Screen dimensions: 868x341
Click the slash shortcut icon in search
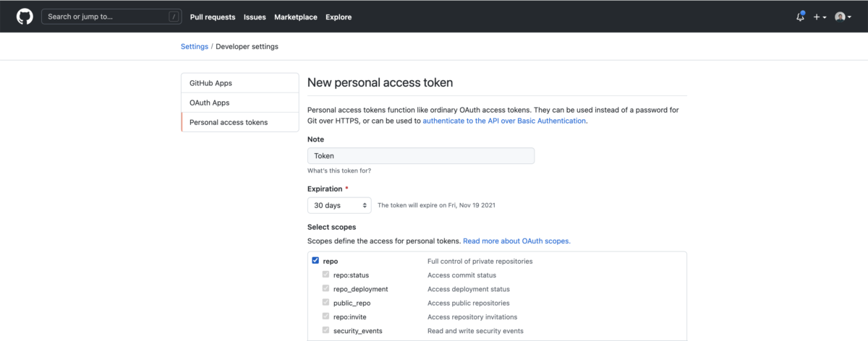pos(174,17)
